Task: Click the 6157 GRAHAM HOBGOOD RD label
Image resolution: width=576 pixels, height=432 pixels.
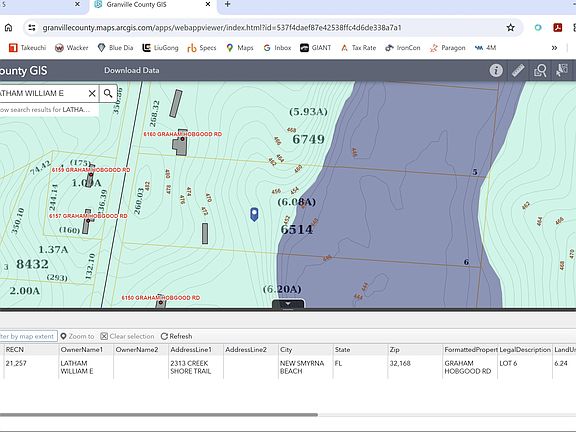Action: pos(88,216)
